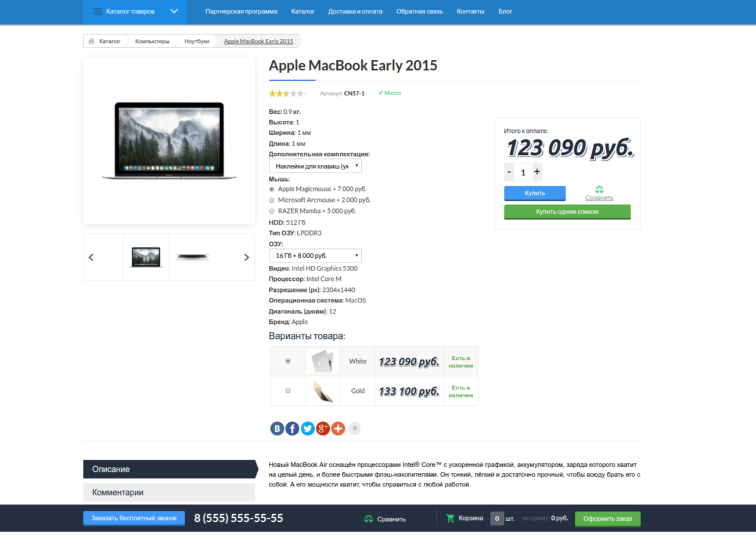The width and height of the screenshot is (756, 545).
Task: Click the Gold variant image
Action: pyautogui.click(x=322, y=391)
